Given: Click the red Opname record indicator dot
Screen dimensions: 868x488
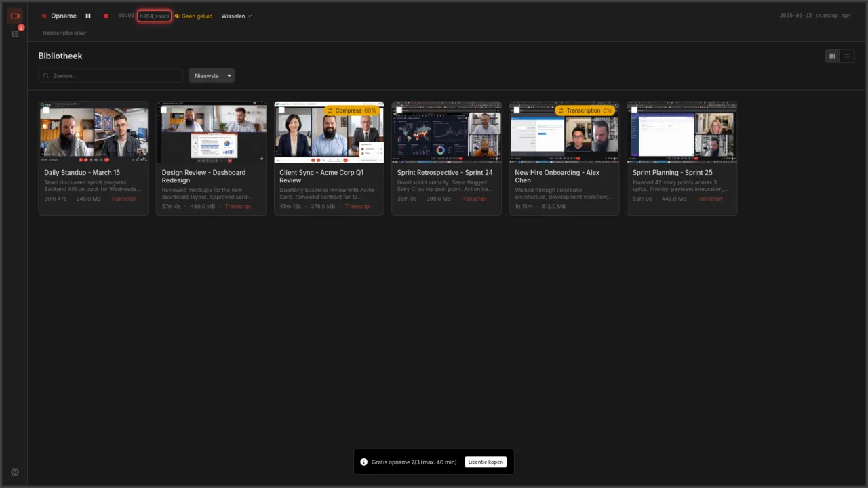Looking at the screenshot, I should point(44,16).
